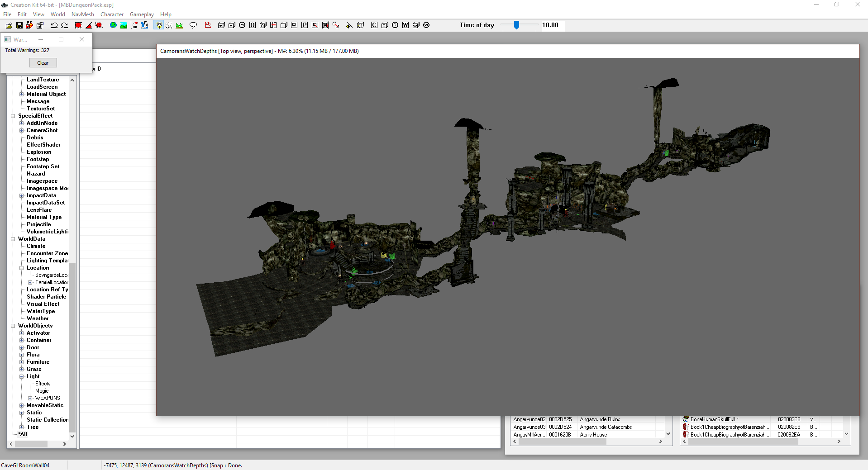
Task: Open the Gameplay menu
Action: tap(142, 14)
